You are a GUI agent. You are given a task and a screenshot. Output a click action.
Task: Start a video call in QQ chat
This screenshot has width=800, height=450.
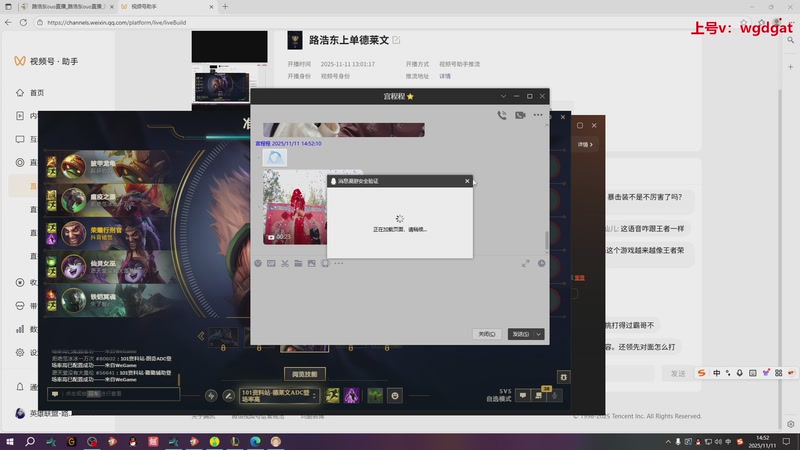(520, 115)
